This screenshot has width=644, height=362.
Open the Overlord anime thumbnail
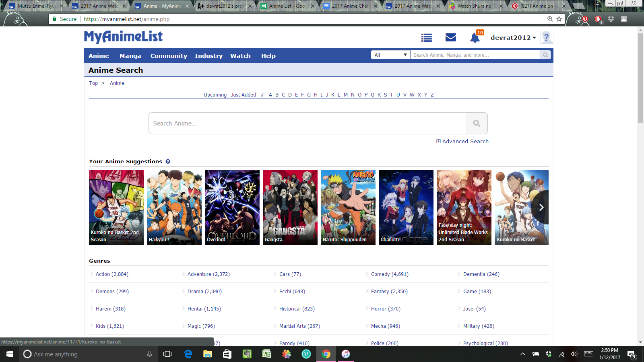coord(232,207)
